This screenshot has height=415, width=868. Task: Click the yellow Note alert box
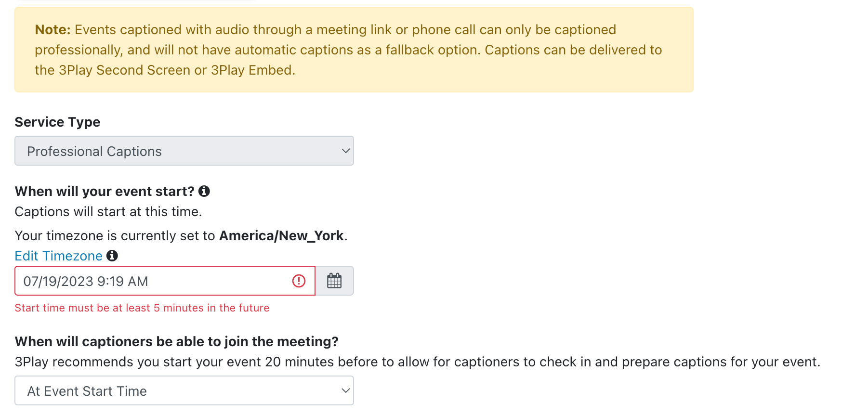[x=354, y=50]
